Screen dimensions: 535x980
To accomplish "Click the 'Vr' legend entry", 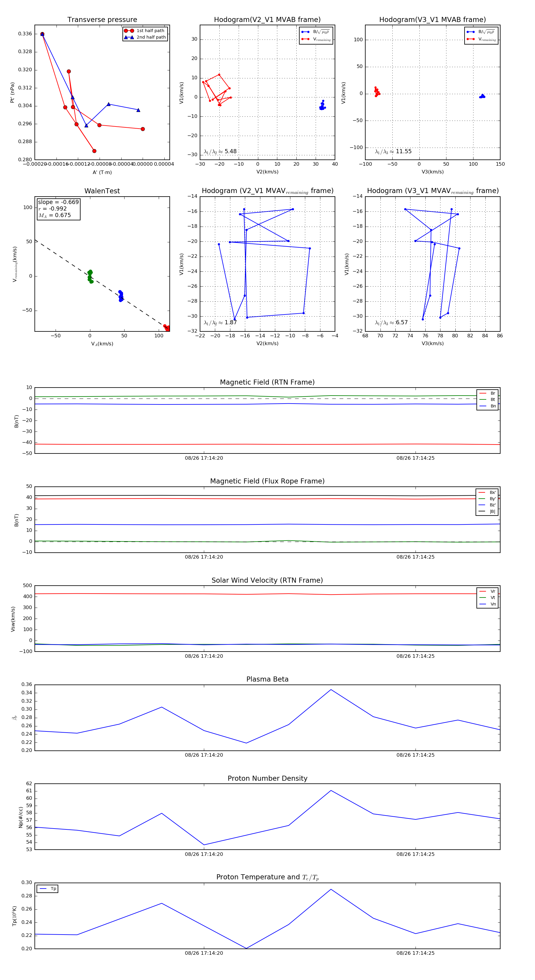I will [488, 591].
